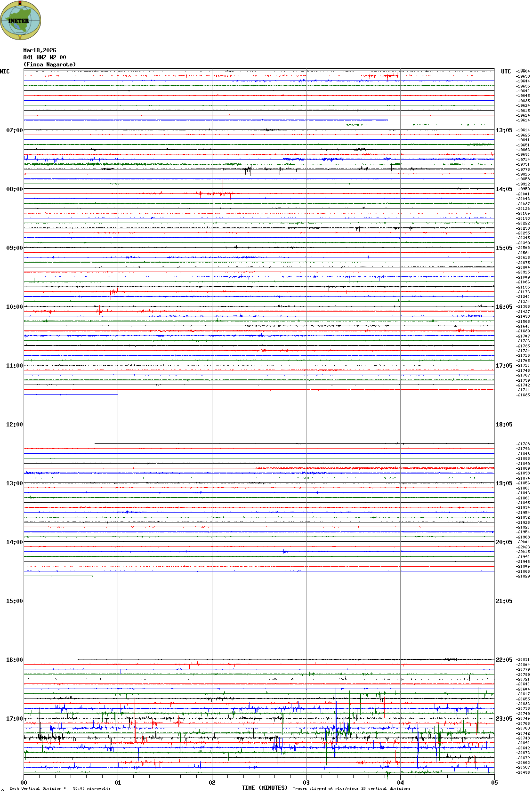Click the 15:00 local time marker

(14, 601)
